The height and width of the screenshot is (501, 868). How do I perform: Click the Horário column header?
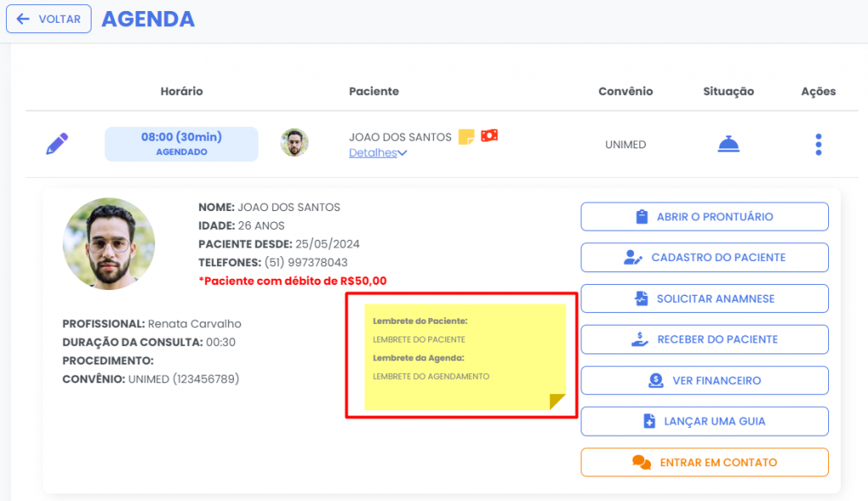pyautogui.click(x=181, y=92)
